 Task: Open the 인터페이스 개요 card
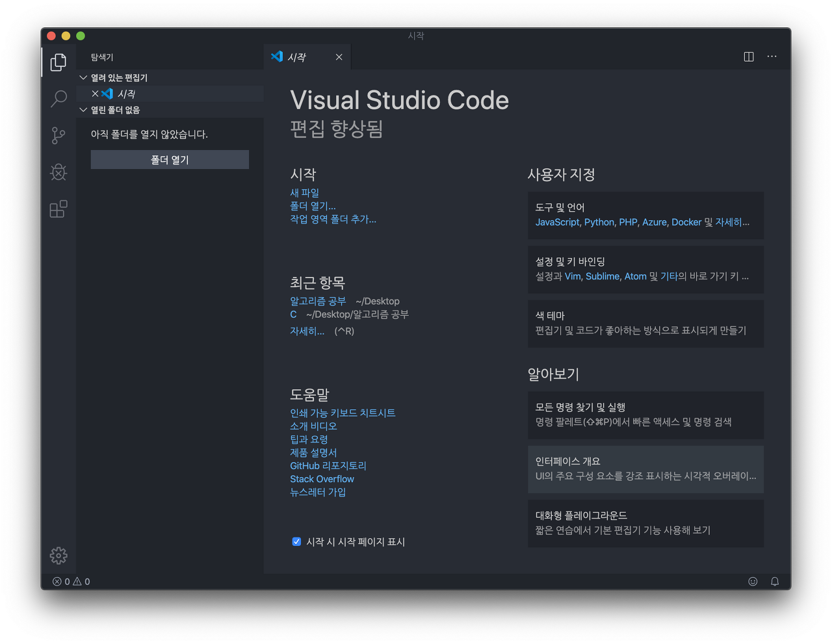point(645,469)
